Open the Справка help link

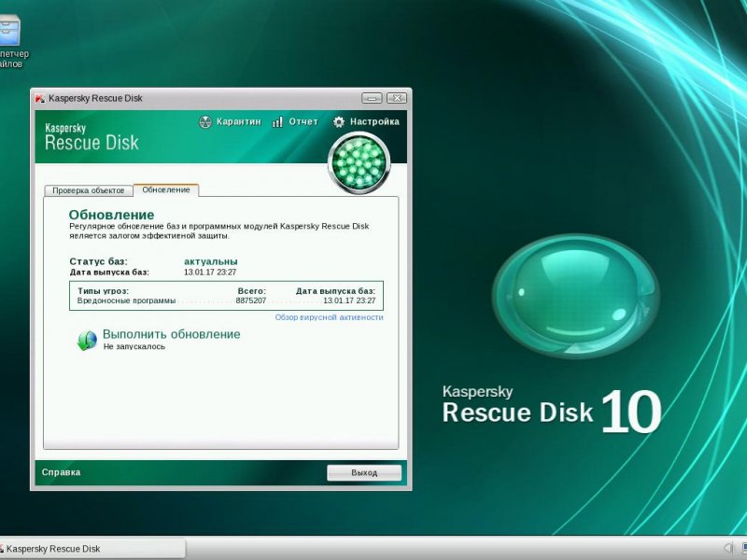(61, 472)
